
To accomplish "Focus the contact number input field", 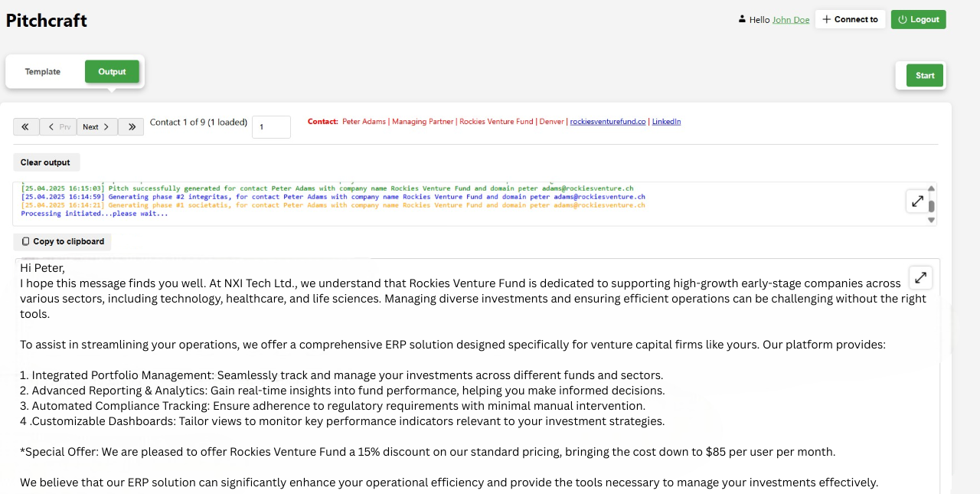I will (x=271, y=127).
